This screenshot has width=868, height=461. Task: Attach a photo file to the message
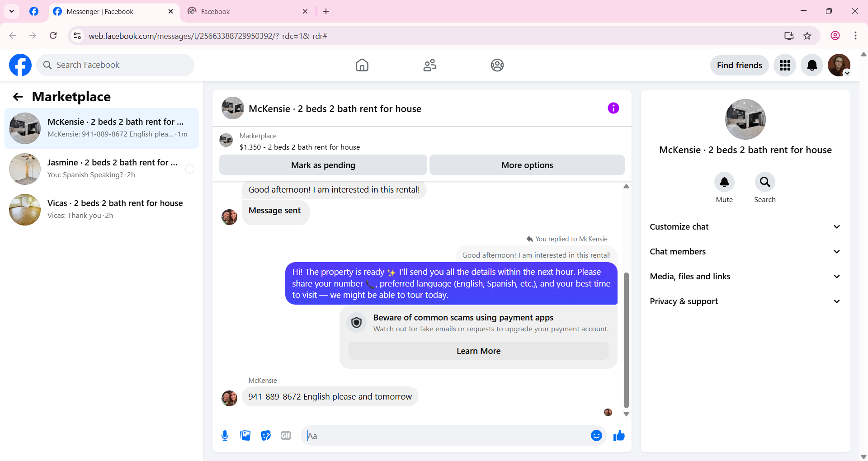click(245, 435)
